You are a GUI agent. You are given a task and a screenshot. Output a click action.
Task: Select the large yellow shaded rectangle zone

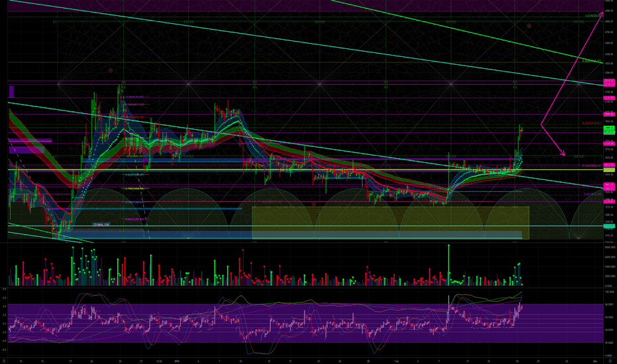[x=391, y=223]
